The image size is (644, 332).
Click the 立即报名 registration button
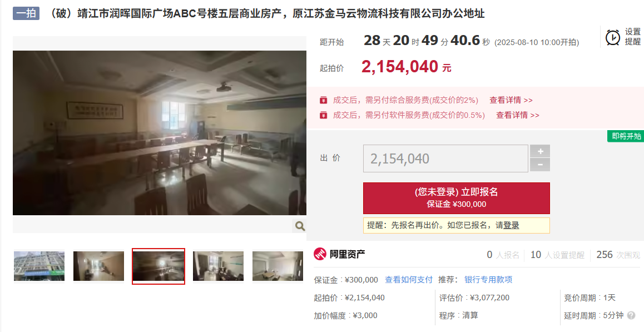tap(456, 198)
